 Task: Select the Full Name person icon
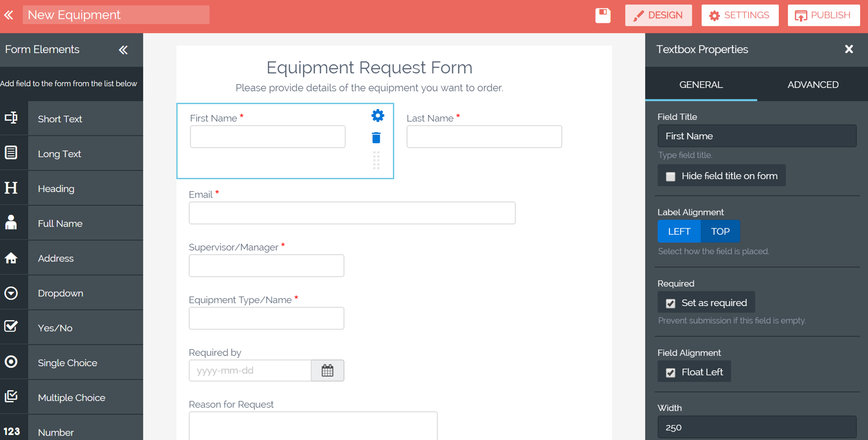coord(11,222)
